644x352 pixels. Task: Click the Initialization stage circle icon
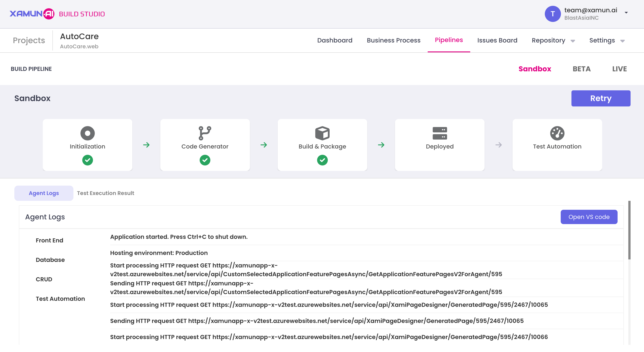click(88, 133)
